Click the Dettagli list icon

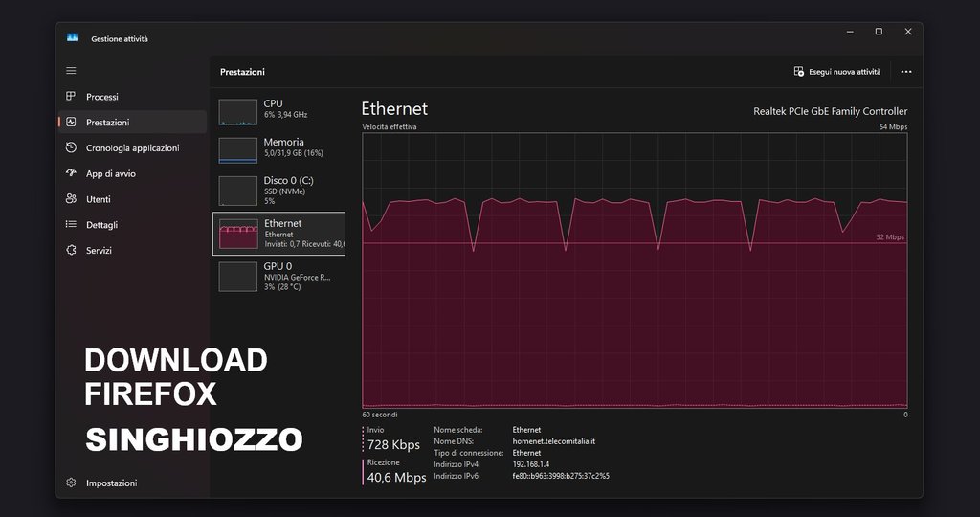pyautogui.click(x=71, y=225)
